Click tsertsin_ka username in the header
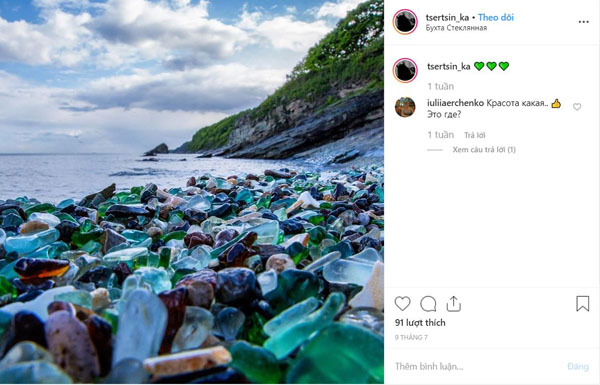 [x=447, y=17]
